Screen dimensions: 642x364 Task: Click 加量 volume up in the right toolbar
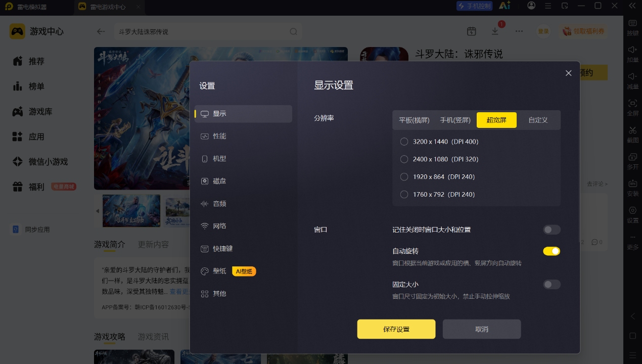632,54
